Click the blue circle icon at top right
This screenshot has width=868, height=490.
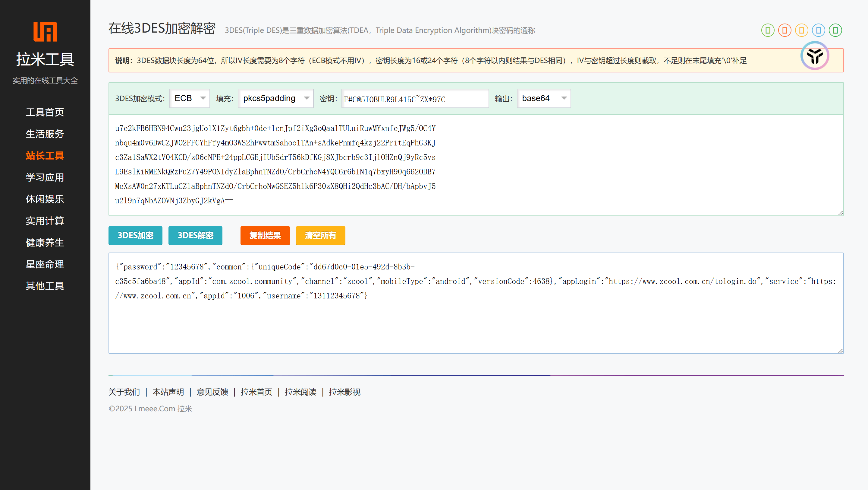818,30
